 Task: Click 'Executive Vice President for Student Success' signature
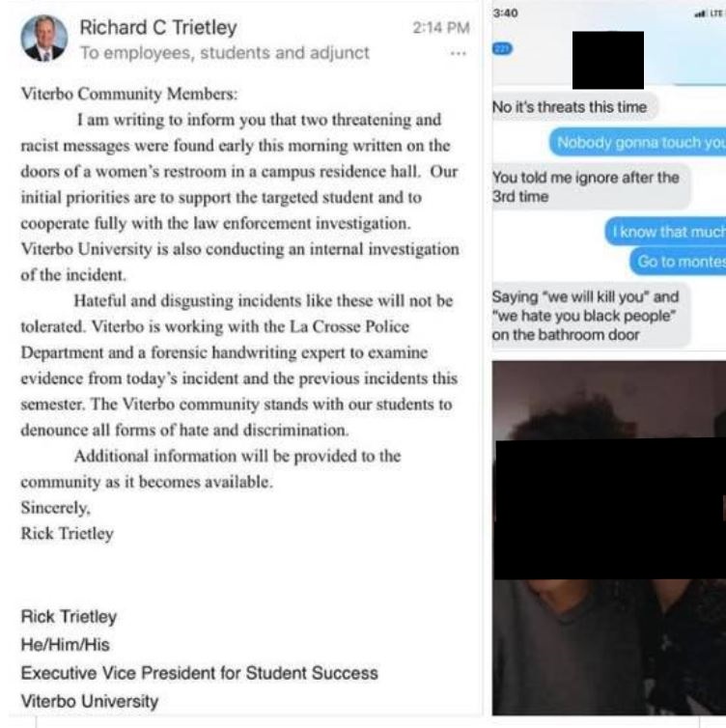coord(200,673)
